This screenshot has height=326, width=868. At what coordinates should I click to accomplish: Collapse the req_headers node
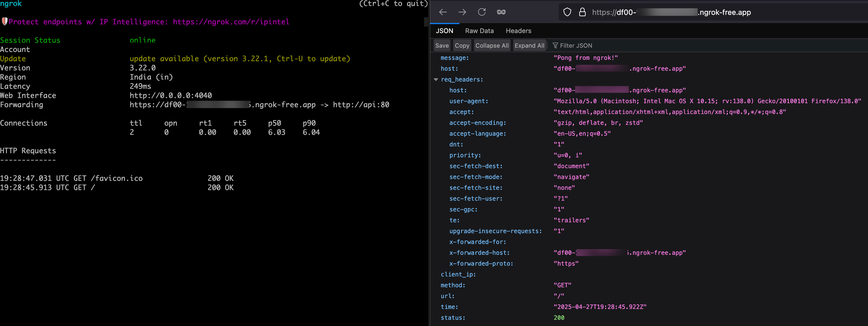pos(436,80)
